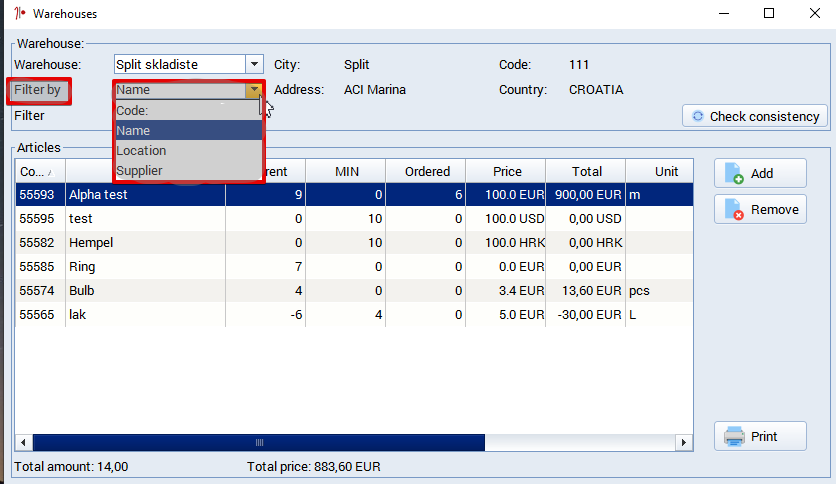The height and width of the screenshot is (484, 836).
Task: Click the refresh icon on Check consistency
Action: pyautogui.click(x=697, y=116)
